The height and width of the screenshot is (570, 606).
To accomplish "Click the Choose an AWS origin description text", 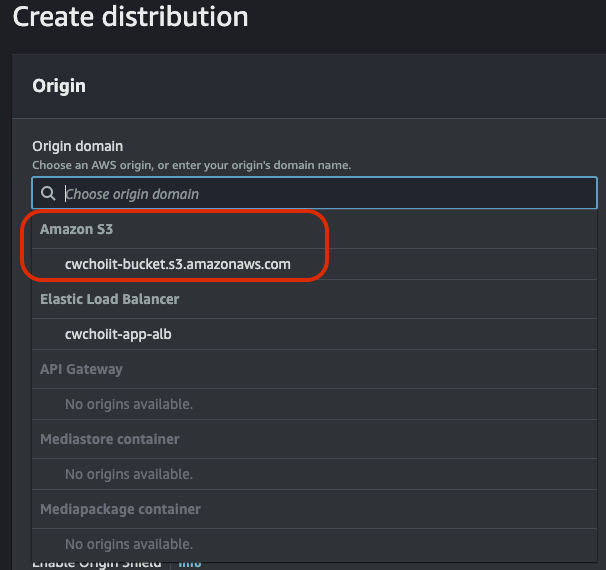I will click(191, 165).
